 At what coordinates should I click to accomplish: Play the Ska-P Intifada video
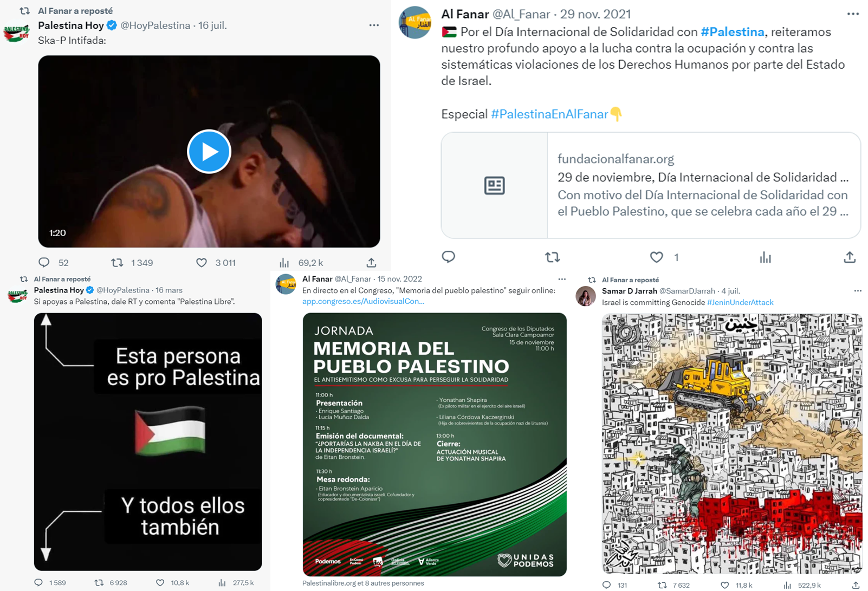209,152
